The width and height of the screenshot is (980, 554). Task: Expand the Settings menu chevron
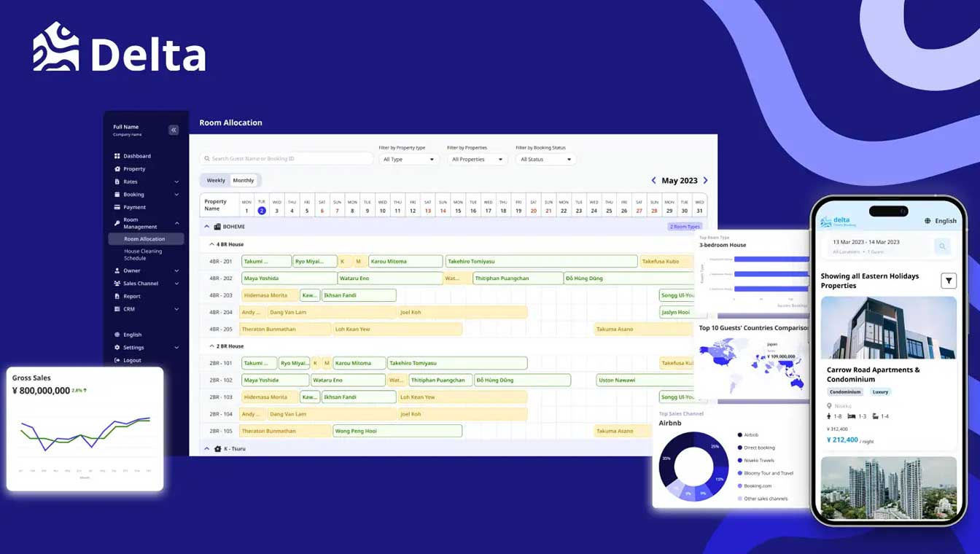click(176, 348)
